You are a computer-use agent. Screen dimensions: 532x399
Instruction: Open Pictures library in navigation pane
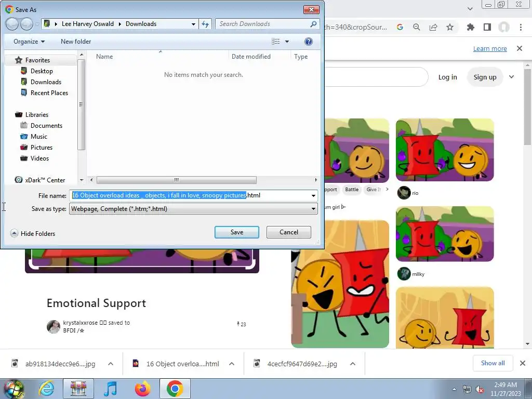coord(42,147)
